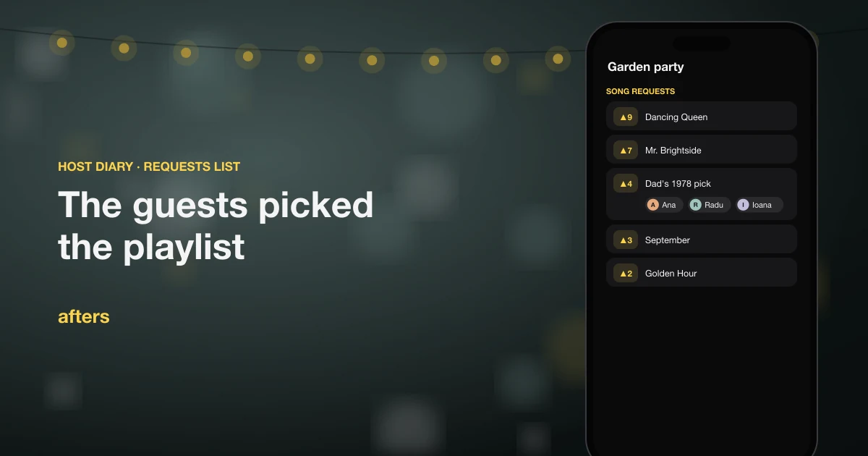Upvote Golden Hour with the 2 badge
868x456 pixels.
(x=626, y=273)
